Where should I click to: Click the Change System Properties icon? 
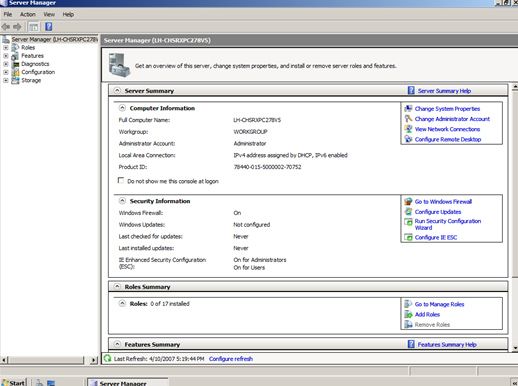408,108
